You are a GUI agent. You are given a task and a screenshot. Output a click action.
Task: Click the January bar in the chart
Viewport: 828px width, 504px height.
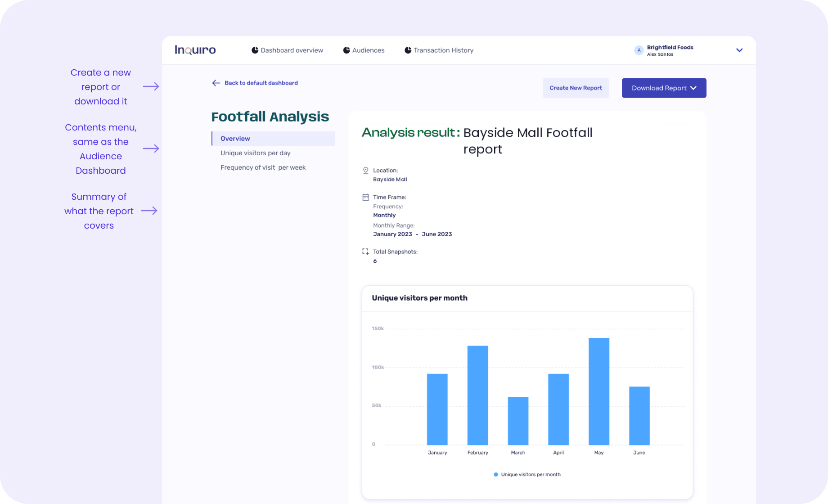[x=437, y=409]
